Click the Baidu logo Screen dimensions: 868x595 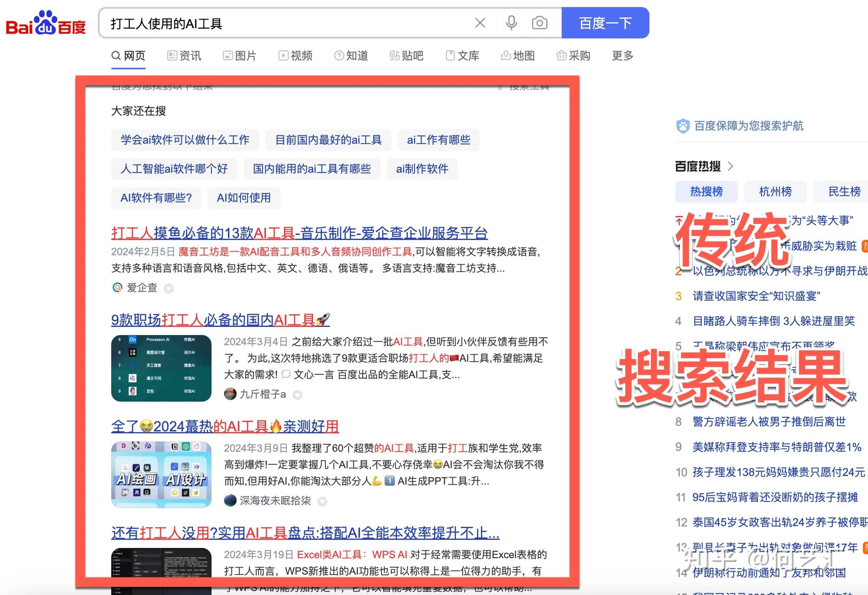tap(46, 23)
